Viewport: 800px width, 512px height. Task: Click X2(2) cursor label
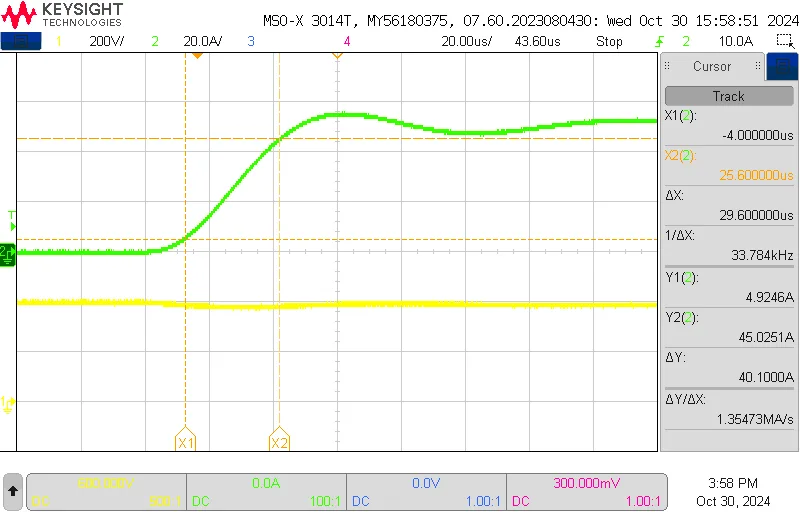coord(680,156)
